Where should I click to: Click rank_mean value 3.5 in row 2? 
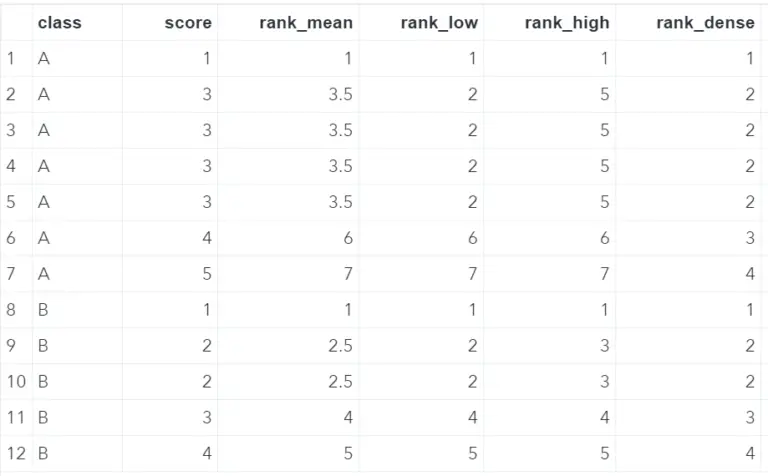340,94
